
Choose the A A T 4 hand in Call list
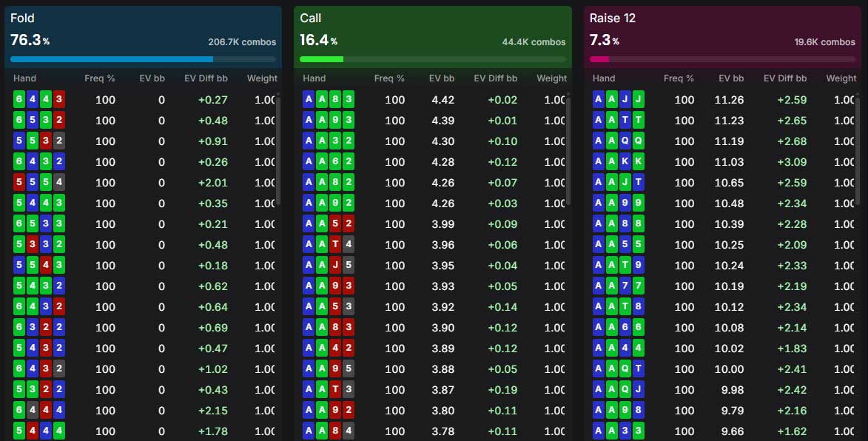[329, 245]
